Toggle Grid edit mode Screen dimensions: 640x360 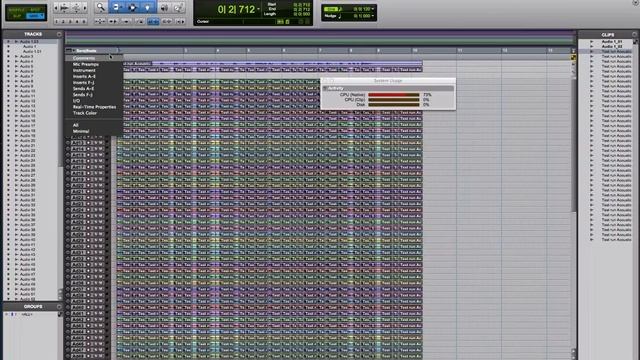(36, 16)
